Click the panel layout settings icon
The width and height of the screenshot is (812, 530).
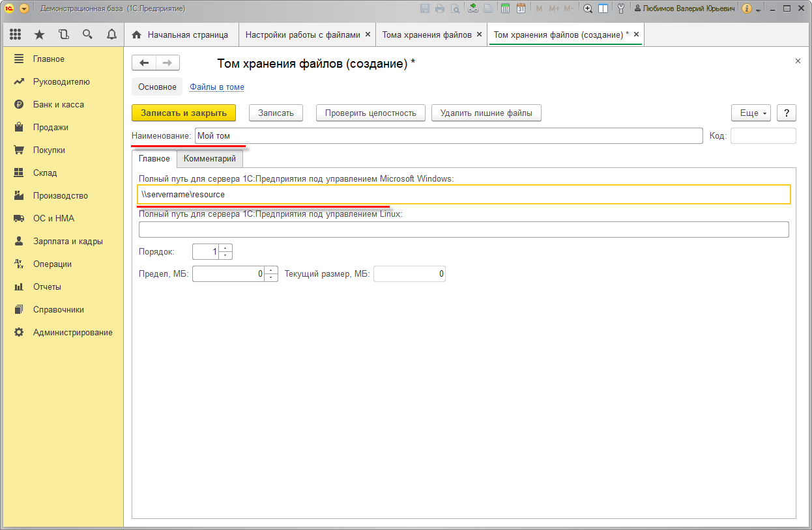[x=603, y=8]
